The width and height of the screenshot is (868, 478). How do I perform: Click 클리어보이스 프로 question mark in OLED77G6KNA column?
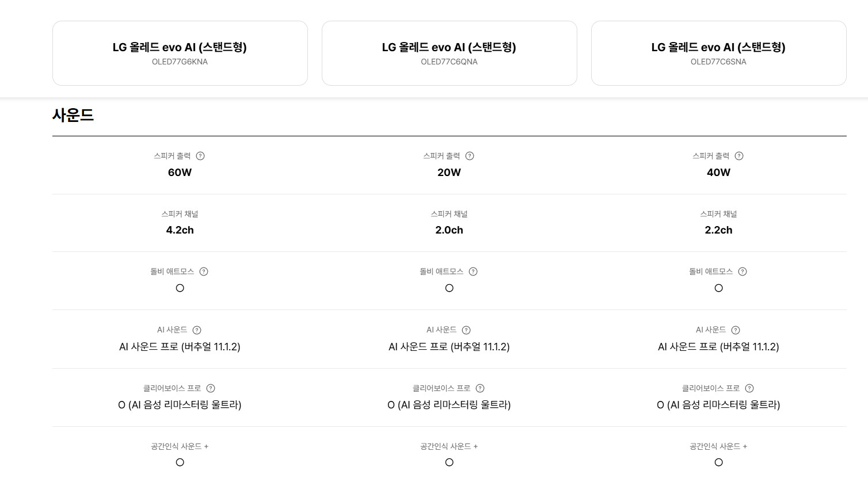(x=211, y=388)
